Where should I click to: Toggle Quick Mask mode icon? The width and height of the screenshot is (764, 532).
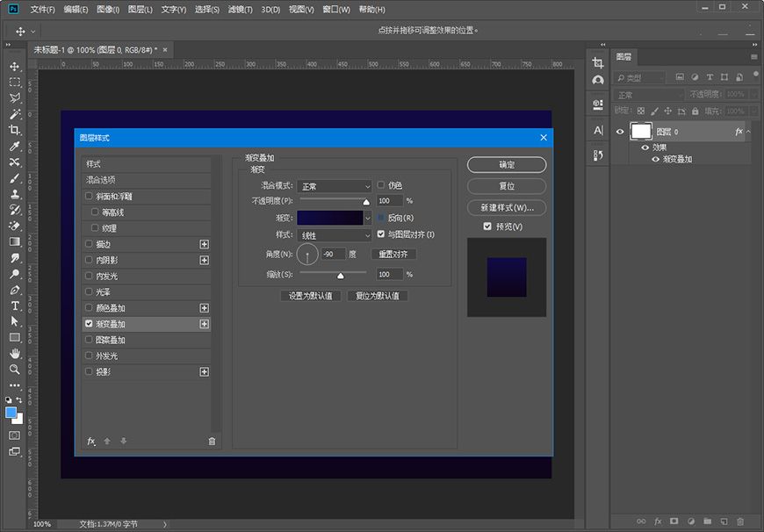15,435
